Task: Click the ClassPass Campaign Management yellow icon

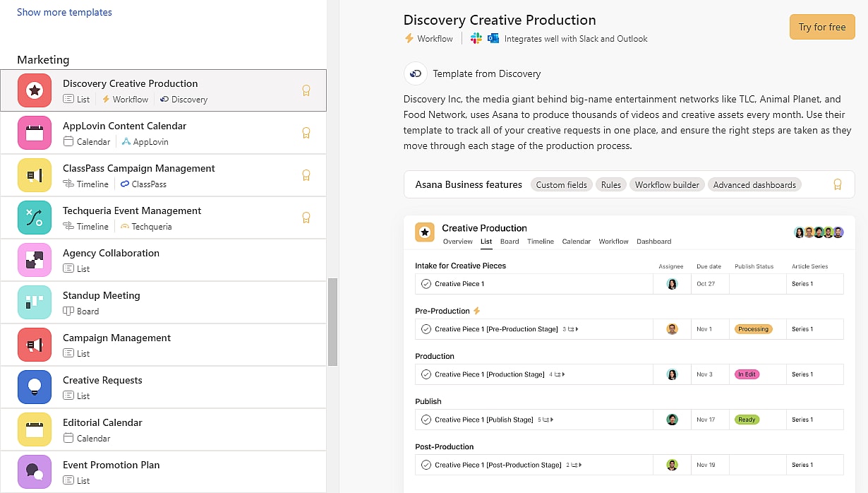Action: [x=35, y=175]
